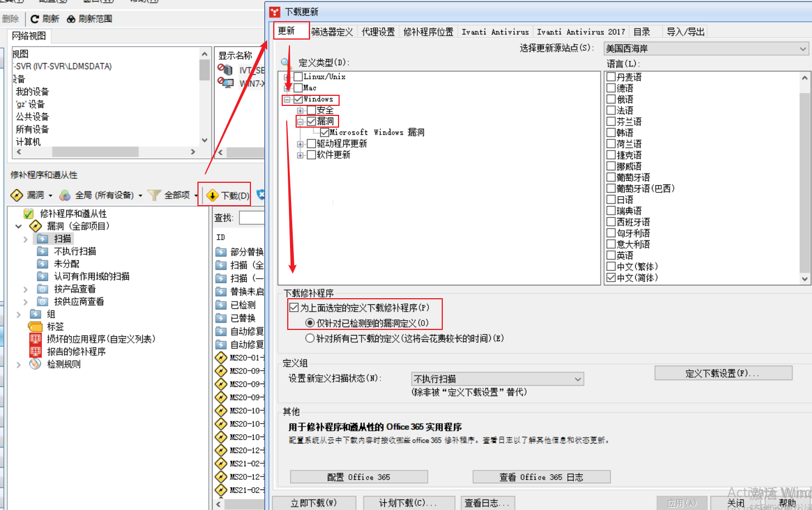Click the 下载(D) download icon in toolbar
The image size is (812, 510).
(x=212, y=196)
